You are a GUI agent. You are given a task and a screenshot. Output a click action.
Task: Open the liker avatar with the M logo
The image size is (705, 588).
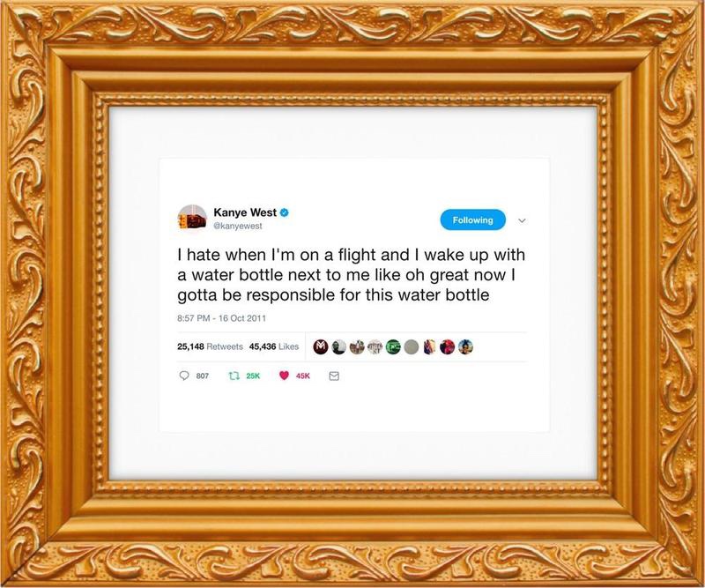point(321,346)
